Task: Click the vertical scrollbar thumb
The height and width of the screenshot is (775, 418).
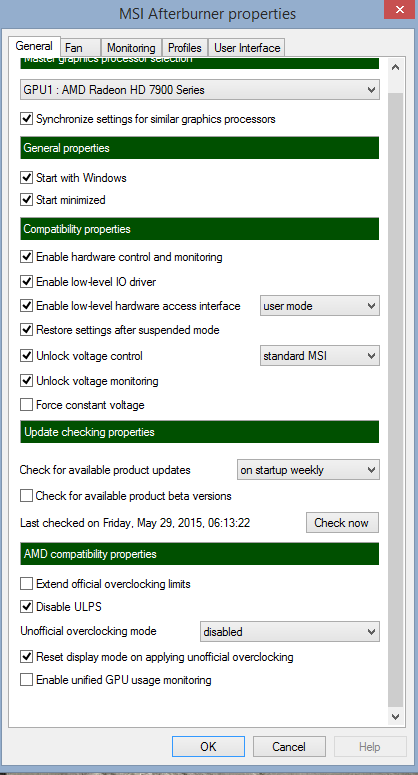Action: click(x=395, y=400)
